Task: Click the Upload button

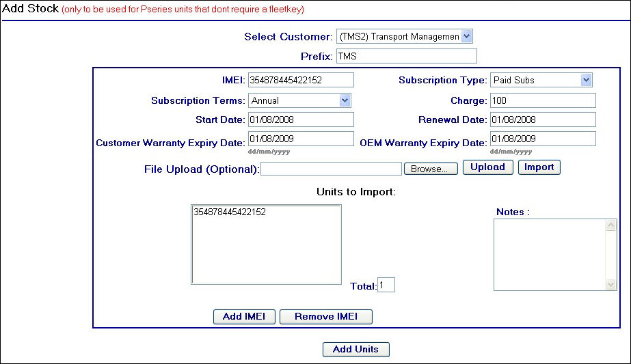Action: click(487, 167)
